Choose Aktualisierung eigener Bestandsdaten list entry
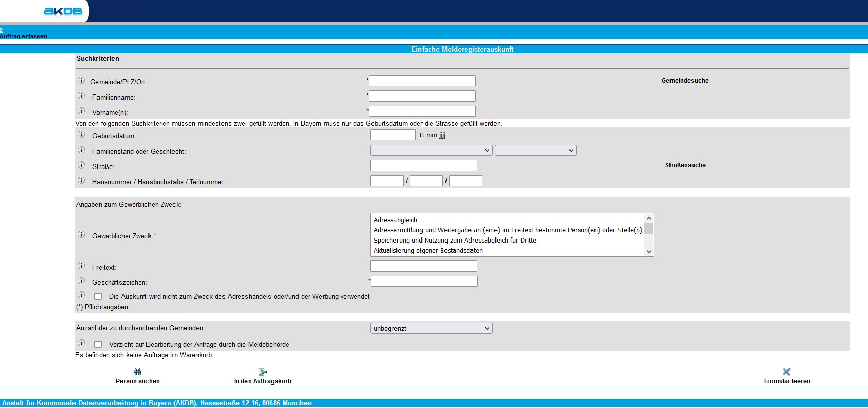The width and height of the screenshot is (868, 408). coord(428,251)
